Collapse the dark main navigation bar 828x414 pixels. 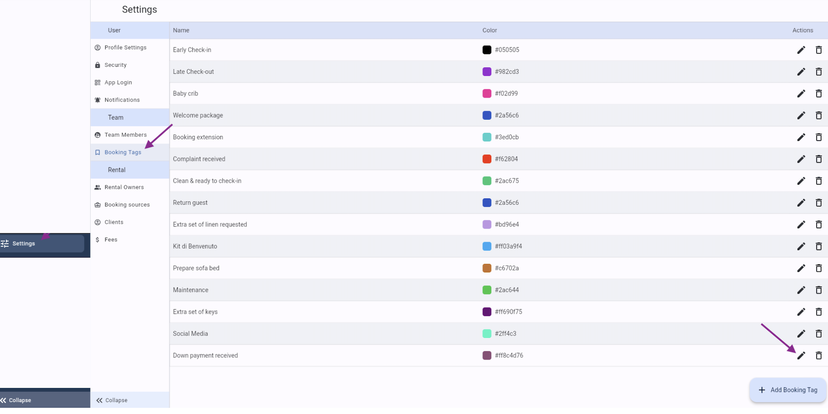click(x=45, y=400)
